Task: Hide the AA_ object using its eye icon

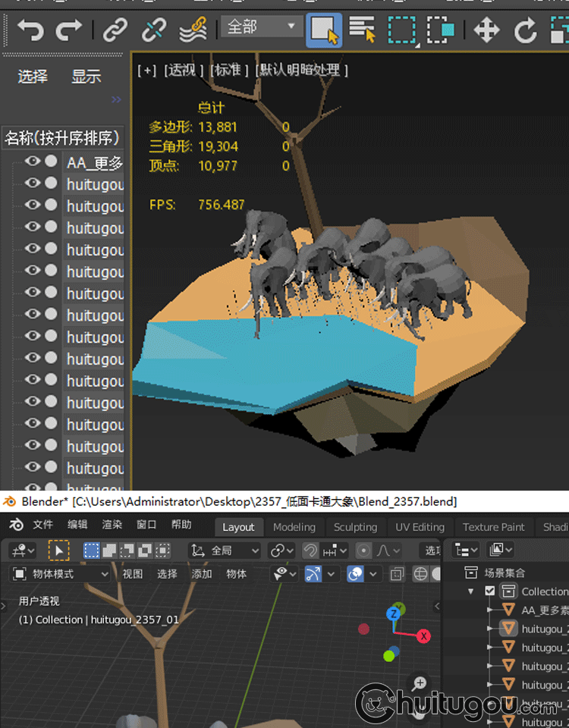Action: [x=33, y=162]
